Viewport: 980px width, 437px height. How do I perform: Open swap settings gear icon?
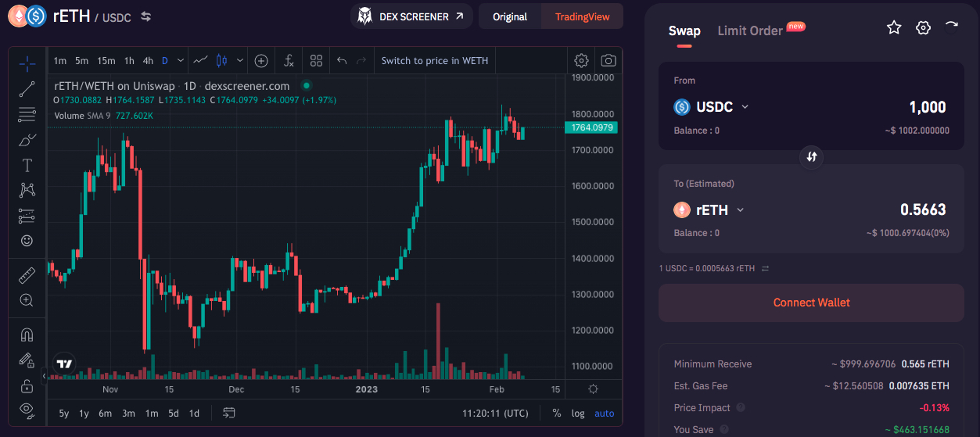923,27
